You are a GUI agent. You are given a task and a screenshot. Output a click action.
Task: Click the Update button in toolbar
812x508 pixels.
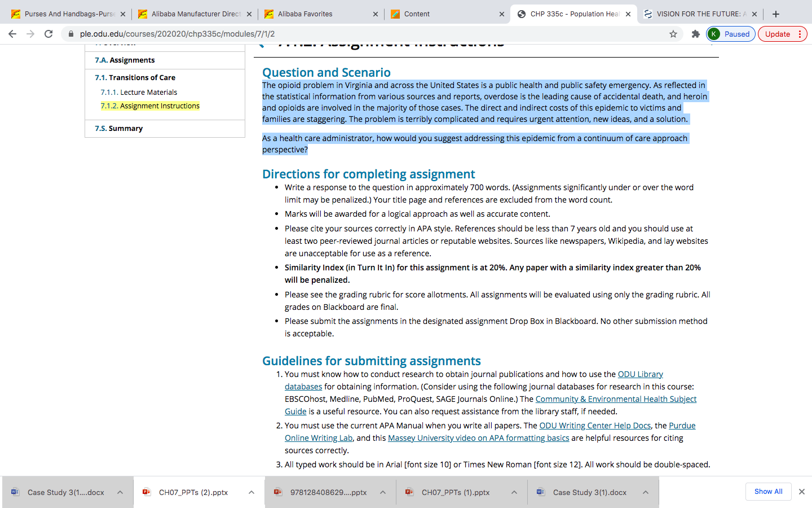(x=783, y=34)
